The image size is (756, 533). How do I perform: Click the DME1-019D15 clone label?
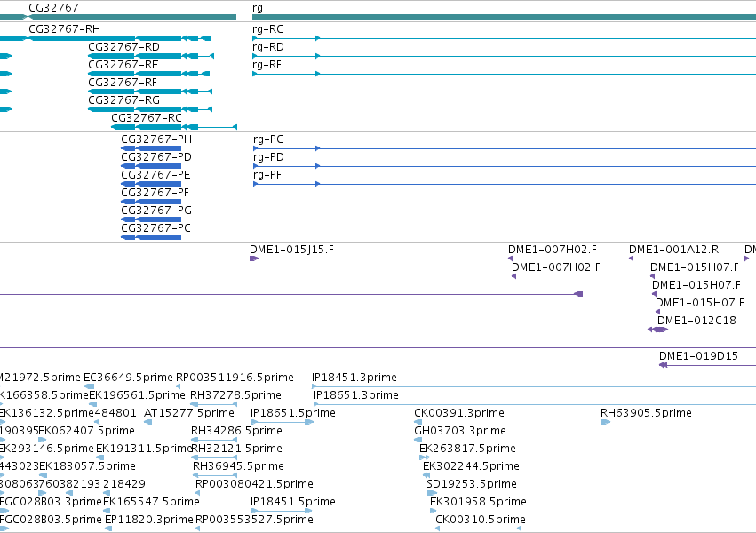(698, 356)
